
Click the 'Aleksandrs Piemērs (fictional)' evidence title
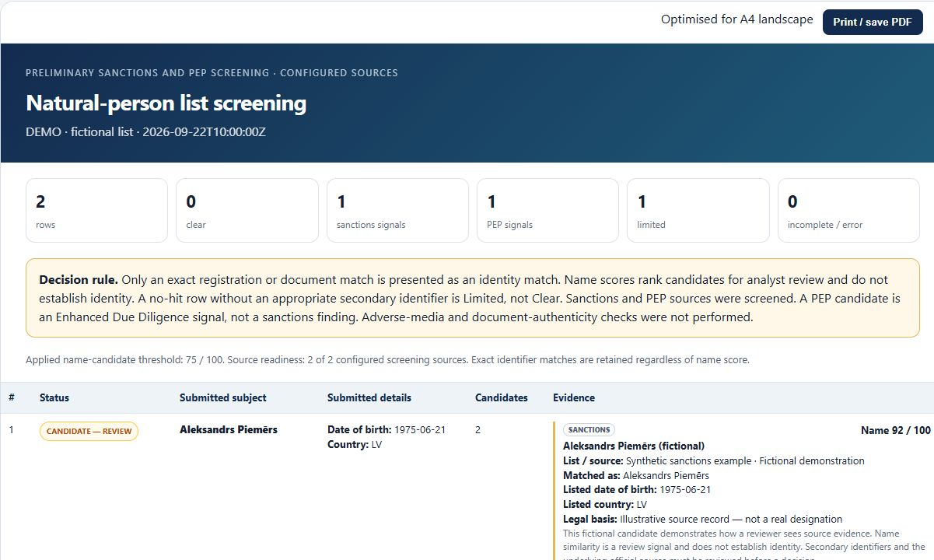click(634, 446)
